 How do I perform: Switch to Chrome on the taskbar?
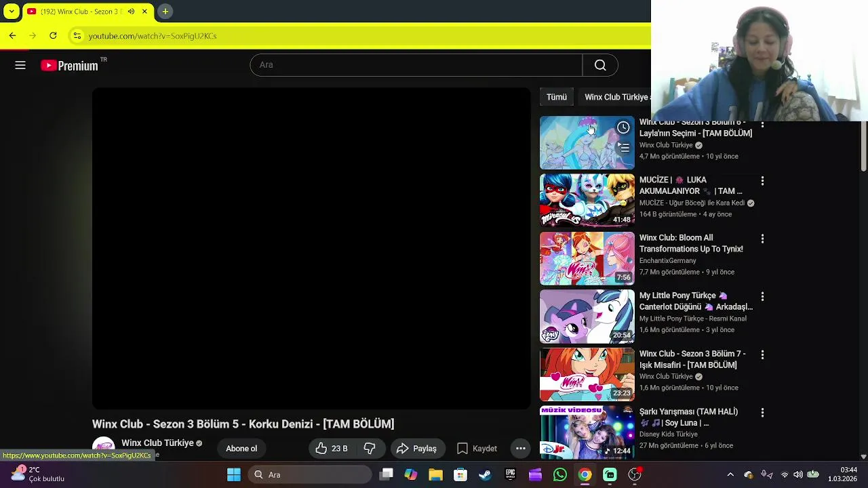click(x=585, y=475)
